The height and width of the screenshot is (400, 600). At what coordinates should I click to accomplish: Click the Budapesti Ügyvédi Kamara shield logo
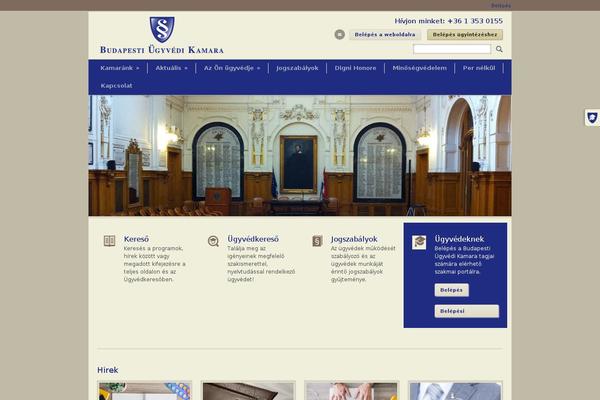point(162,29)
